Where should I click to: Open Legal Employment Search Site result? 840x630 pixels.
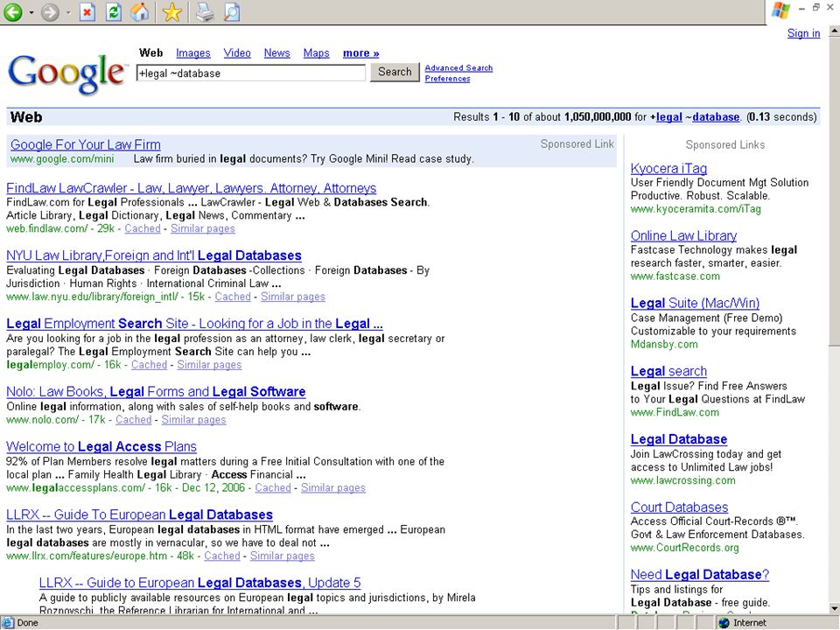click(x=194, y=324)
